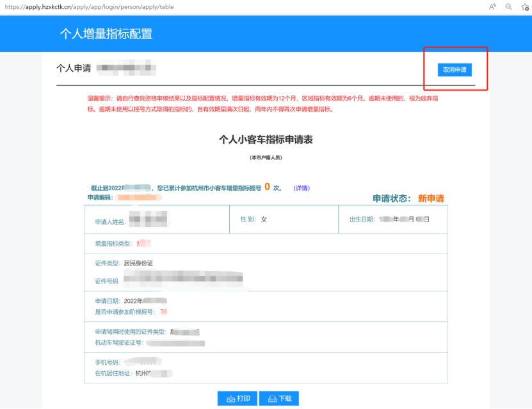532x409 pixels.
Task: Click the zoom out magnifier icon
Action: tap(509, 6)
